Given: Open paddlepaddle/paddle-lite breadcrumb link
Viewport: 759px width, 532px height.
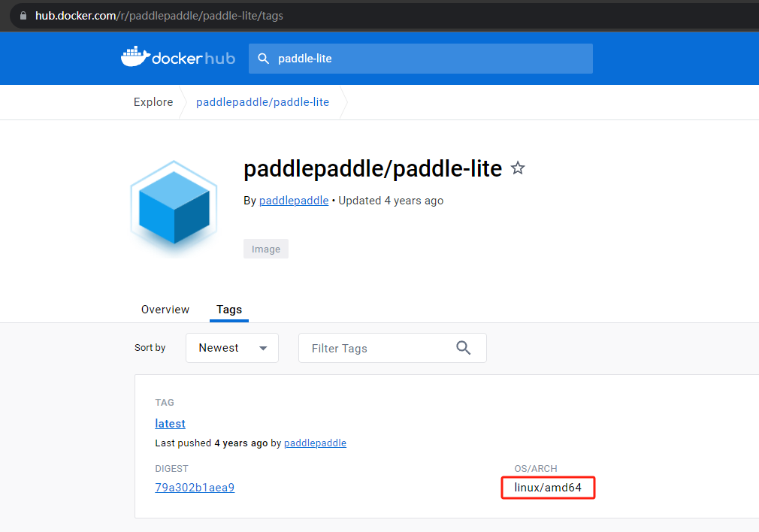Looking at the screenshot, I should (x=262, y=102).
